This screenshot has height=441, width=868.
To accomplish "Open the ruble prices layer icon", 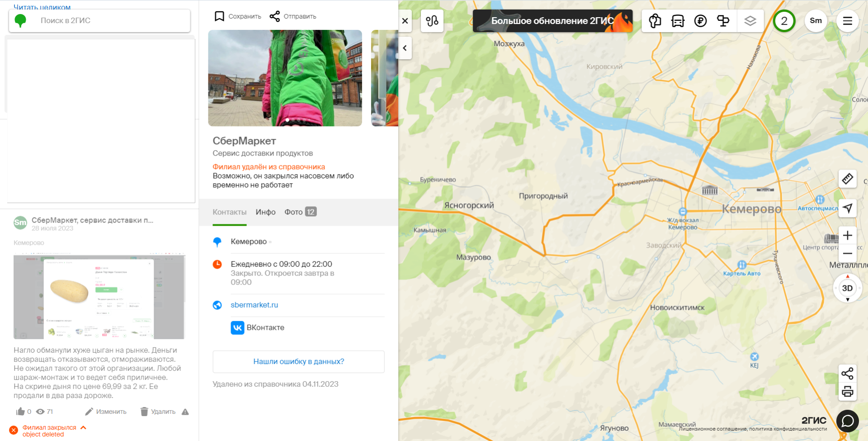I will coord(700,21).
